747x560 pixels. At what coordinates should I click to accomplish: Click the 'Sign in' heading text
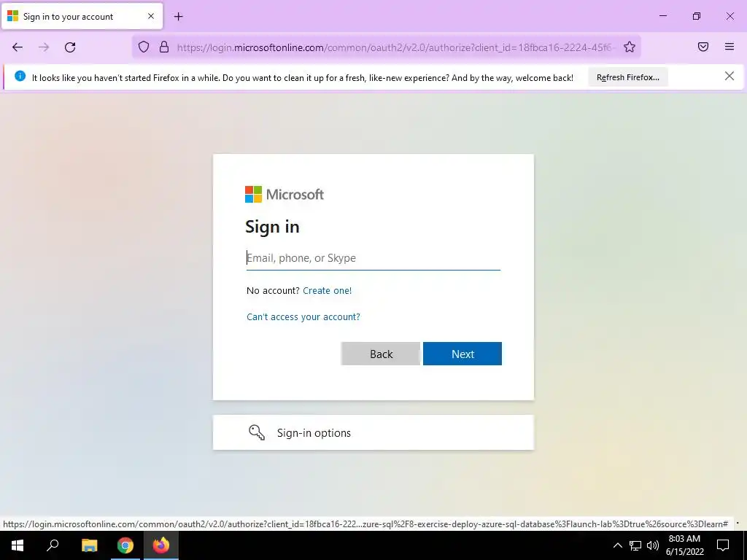[272, 227]
